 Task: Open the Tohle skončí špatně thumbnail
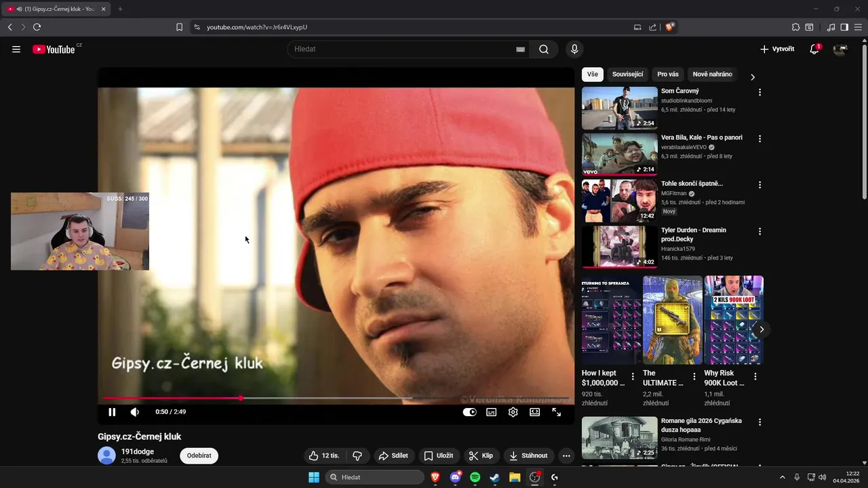[x=620, y=201]
